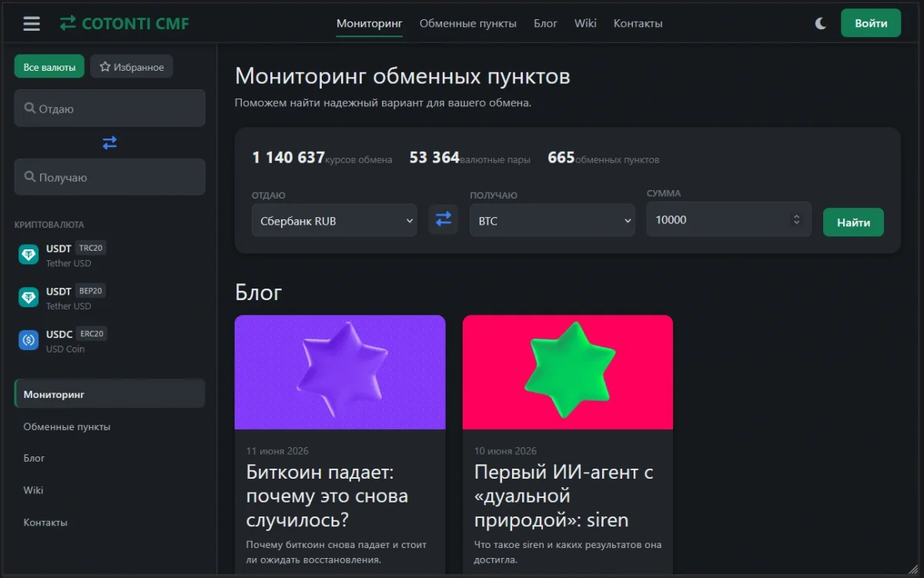Click the 1 140 637 exchange rates stat
The height and width of the screenshot is (578, 924).
point(322,158)
